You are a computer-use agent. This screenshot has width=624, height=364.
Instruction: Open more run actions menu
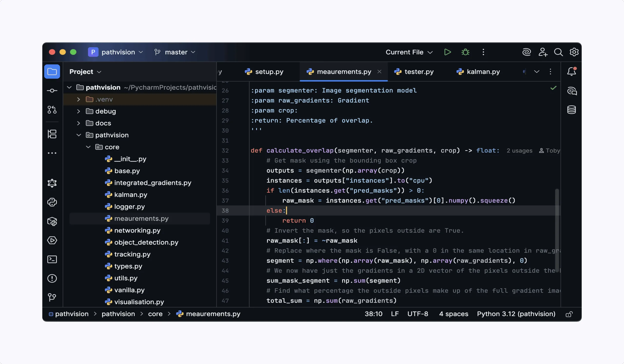point(483,52)
